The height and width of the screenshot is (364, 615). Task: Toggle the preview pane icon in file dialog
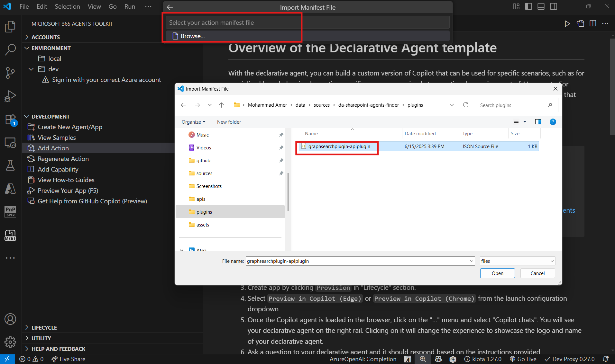click(538, 122)
